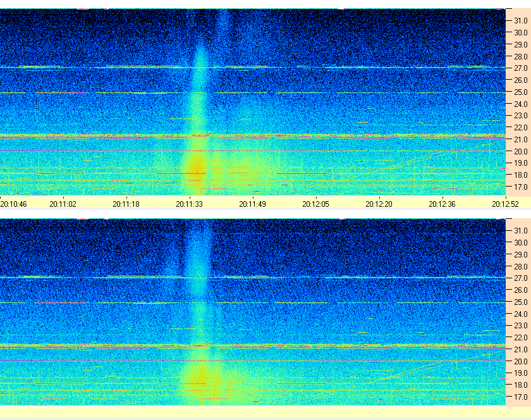Viewport: 531px width, 420px height.
Task: Click the 31.0 label on lower spectrogram scale
Action: (x=521, y=231)
